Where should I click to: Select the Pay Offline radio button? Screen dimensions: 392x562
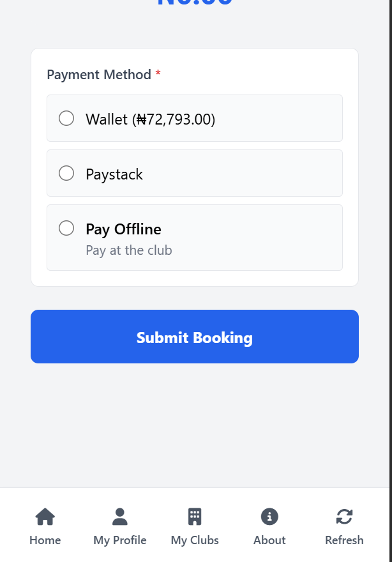click(x=66, y=228)
